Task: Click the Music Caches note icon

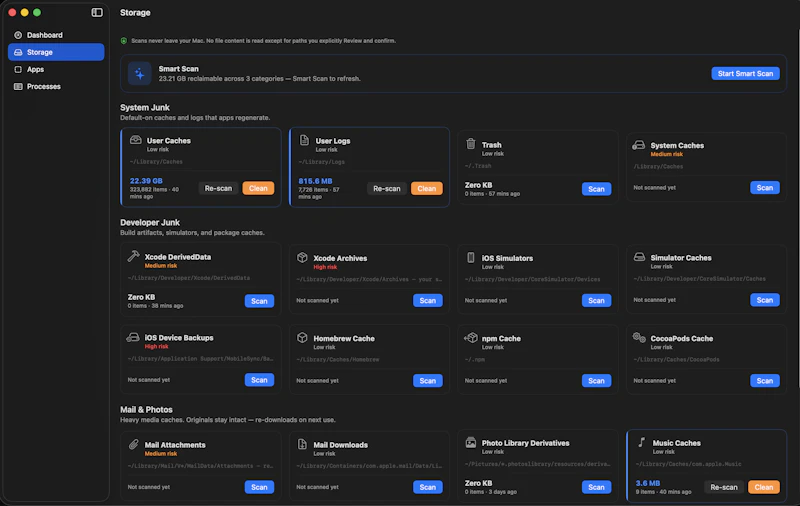Action: point(641,442)
